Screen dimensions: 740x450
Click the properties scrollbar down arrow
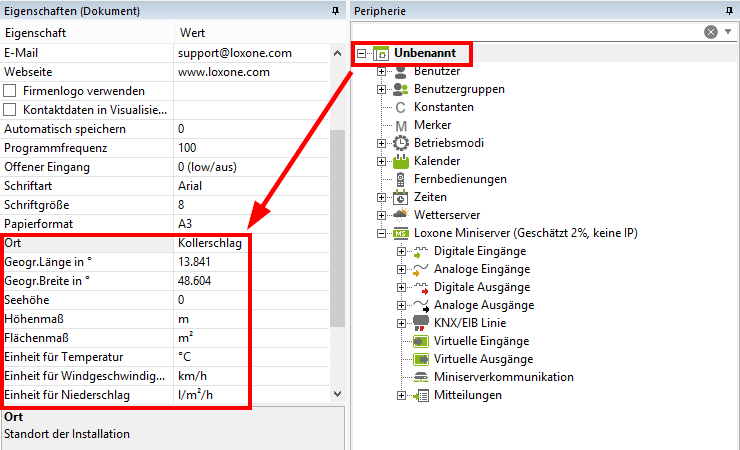click(x=337, y=394)
